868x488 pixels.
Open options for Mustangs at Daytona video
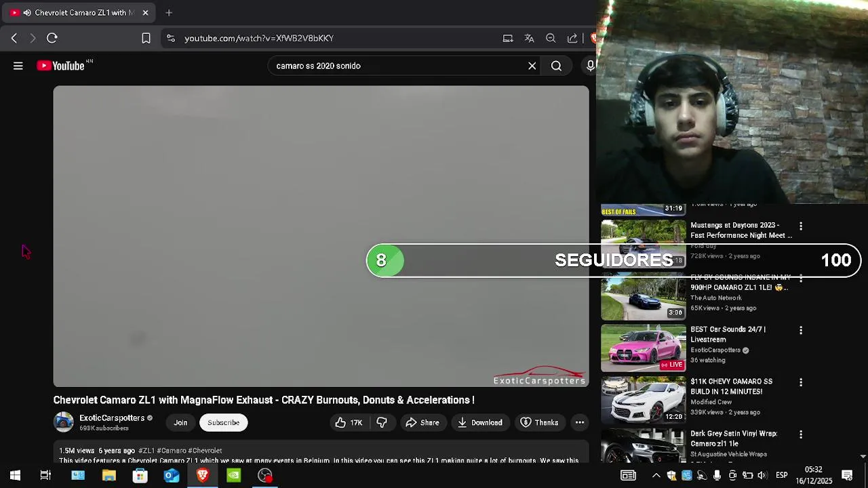pos(801,226)
